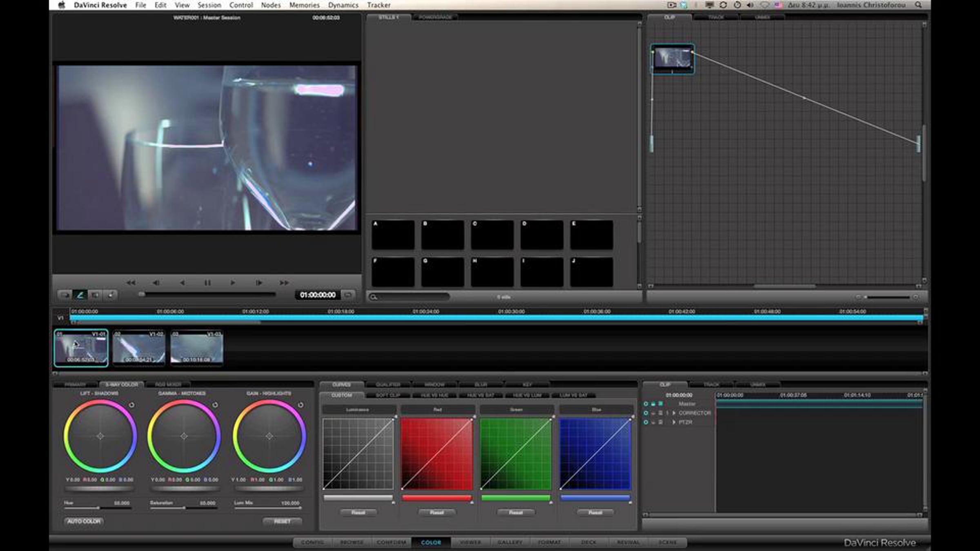Select the Lum vs Sat curve tab
980x551 pixels.
pos(573,395)
